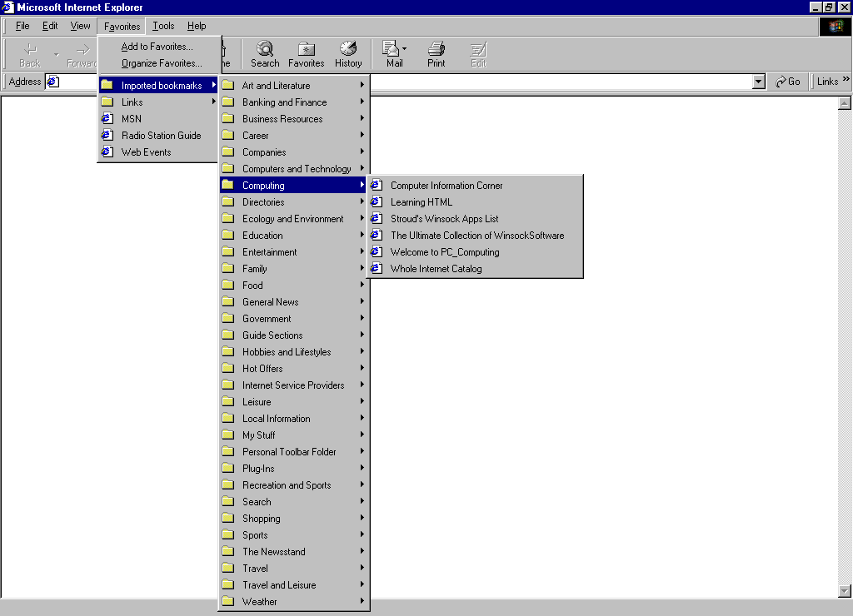This screenshot has width=853, height=616.
Task: Click the Welcome to PC_Computing page icon
Action: click(x=377, y=251)
